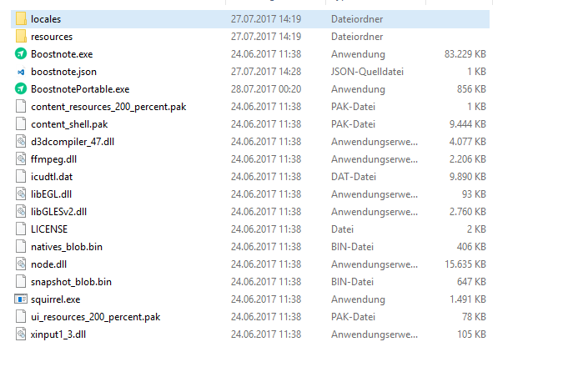Click the LICENSE file icon
Image resolution: width=588 pixels, height=372 pixels.
point(21,229)
